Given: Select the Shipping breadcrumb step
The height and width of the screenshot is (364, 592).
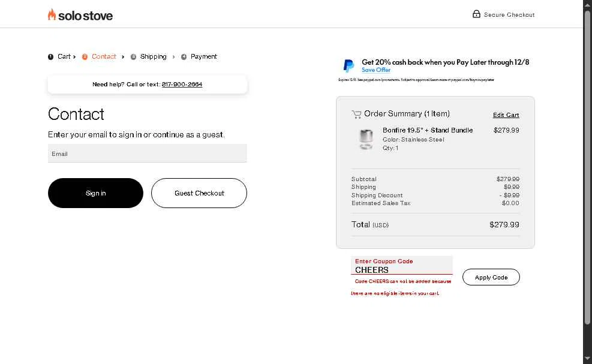Looking at the screenshot, I should (x=154, y=56).
